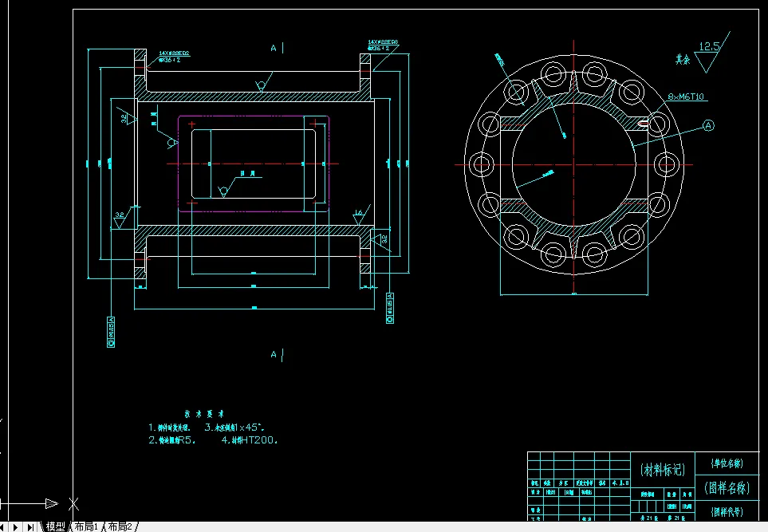Viewport: 768px width, 532px height.
Task: Switch to the 模型 model tab
Action: point(55,526)
